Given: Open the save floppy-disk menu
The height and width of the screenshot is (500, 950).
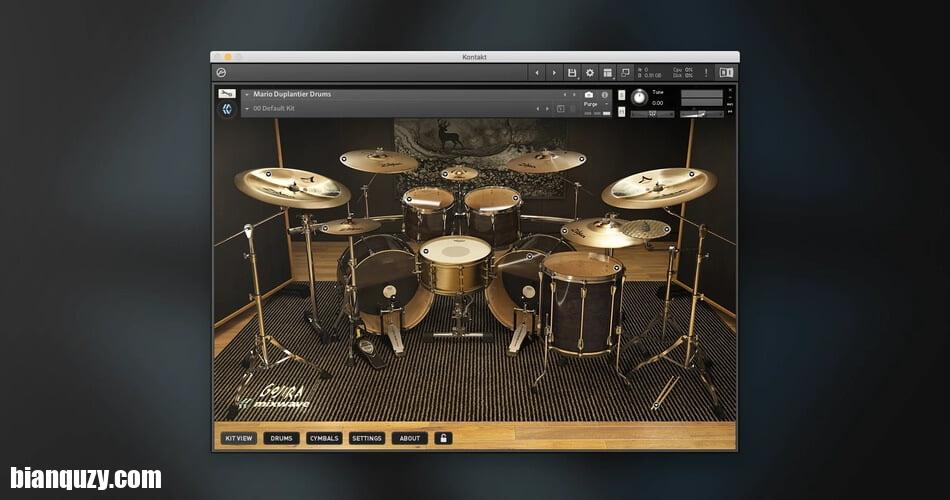Looking at the screenshot, I should pos(571,73).
